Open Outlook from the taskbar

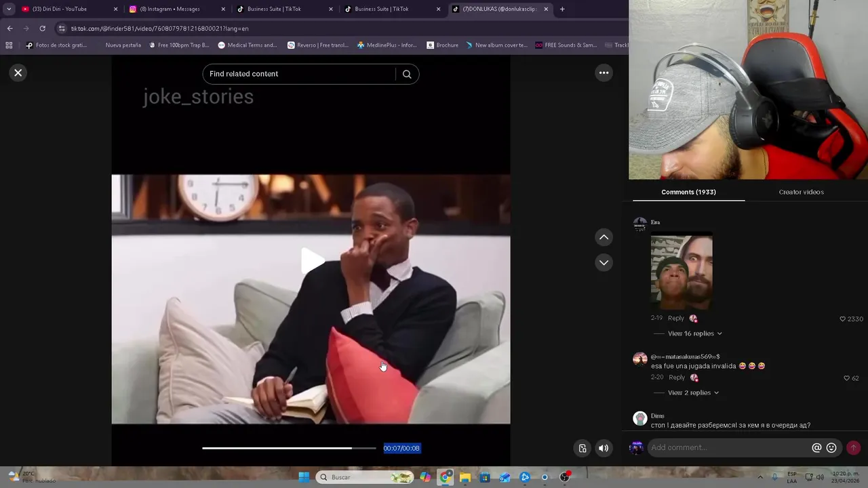click(x=505, y=477)
